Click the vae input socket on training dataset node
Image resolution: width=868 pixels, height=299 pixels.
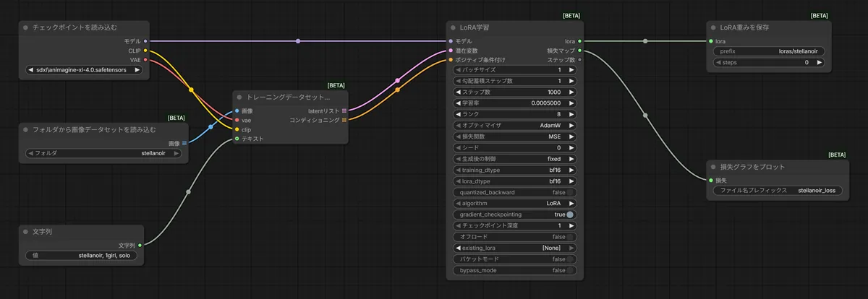click(x=237, y=120)
